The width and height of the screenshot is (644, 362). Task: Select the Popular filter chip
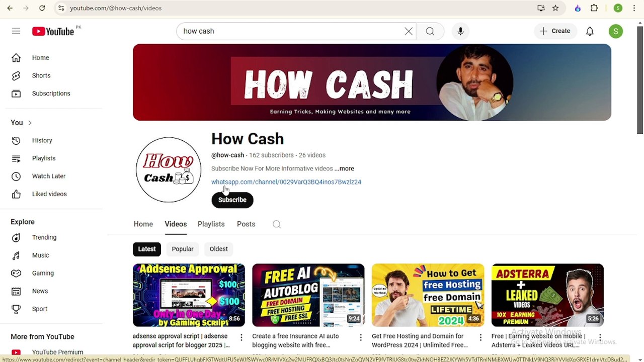pos(183,249)
